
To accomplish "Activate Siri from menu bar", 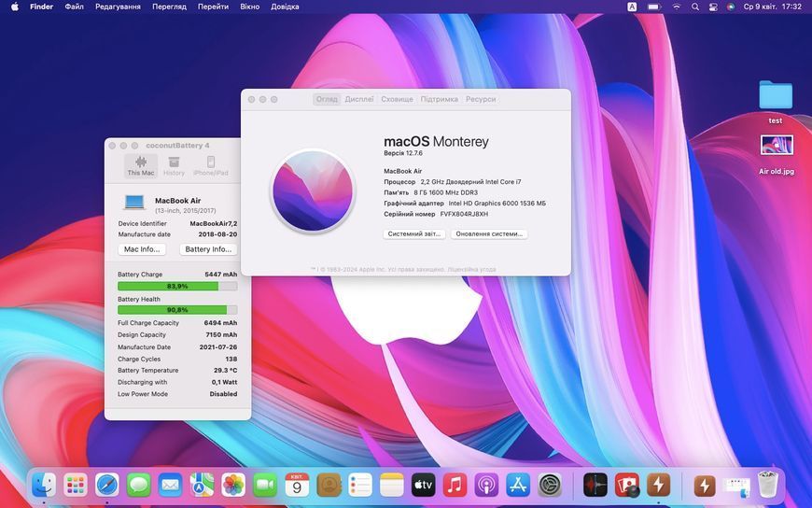I will [731, 7].
